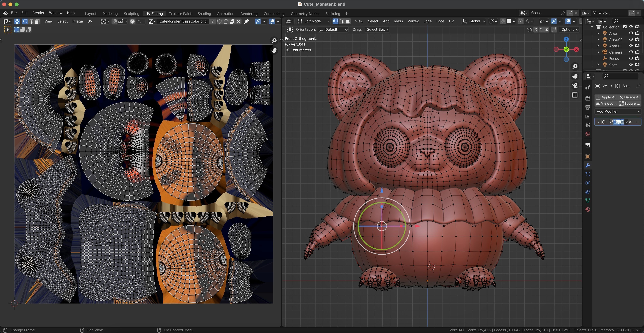Create a new image copy

pos(226,21)
